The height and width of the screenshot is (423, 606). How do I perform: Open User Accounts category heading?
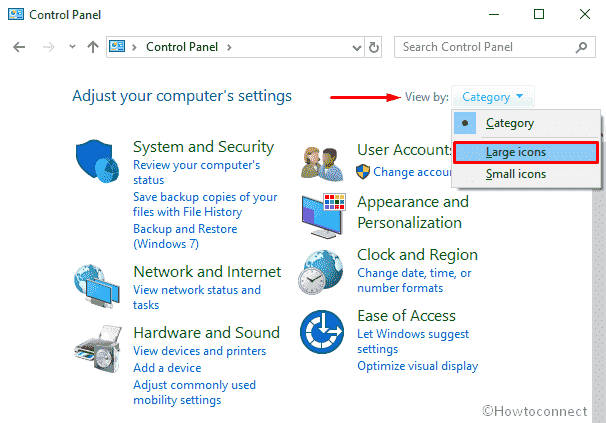404,150
